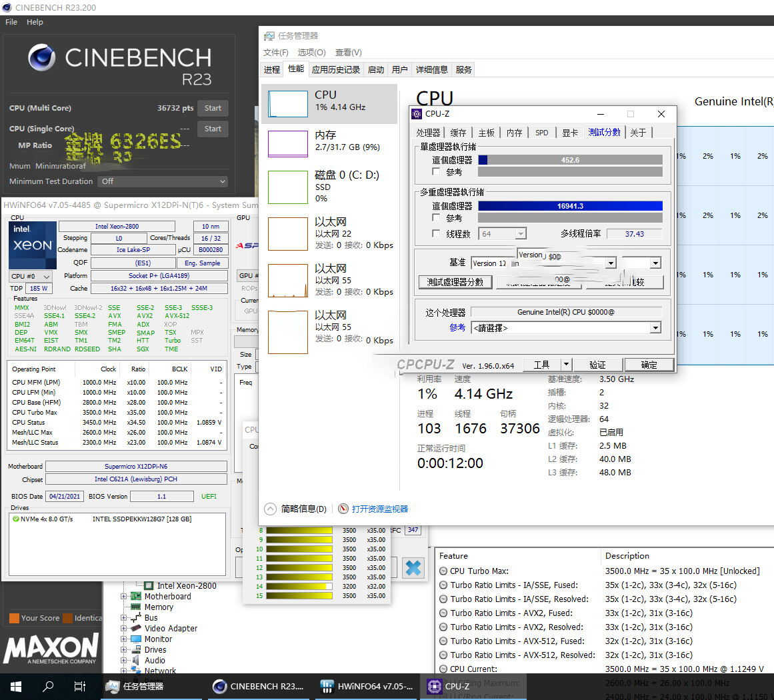Select the disk 0 (C: D:) thumbnail

point(288,187)
